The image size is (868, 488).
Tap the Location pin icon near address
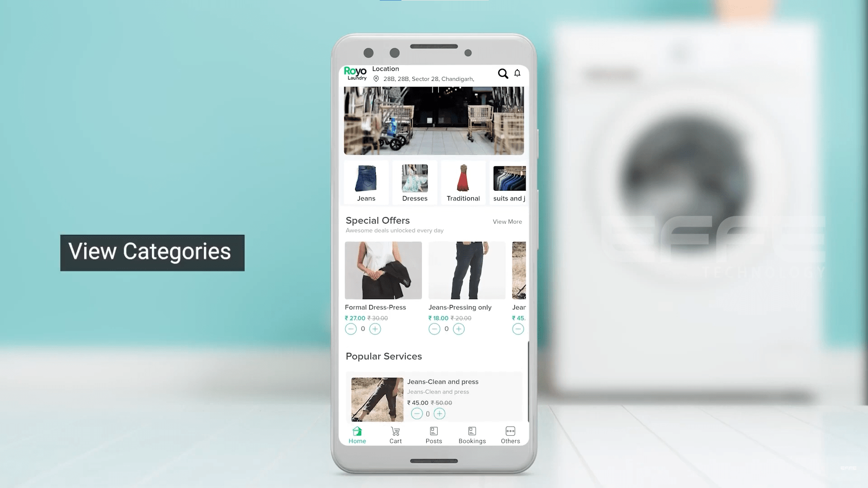[376, 78]
